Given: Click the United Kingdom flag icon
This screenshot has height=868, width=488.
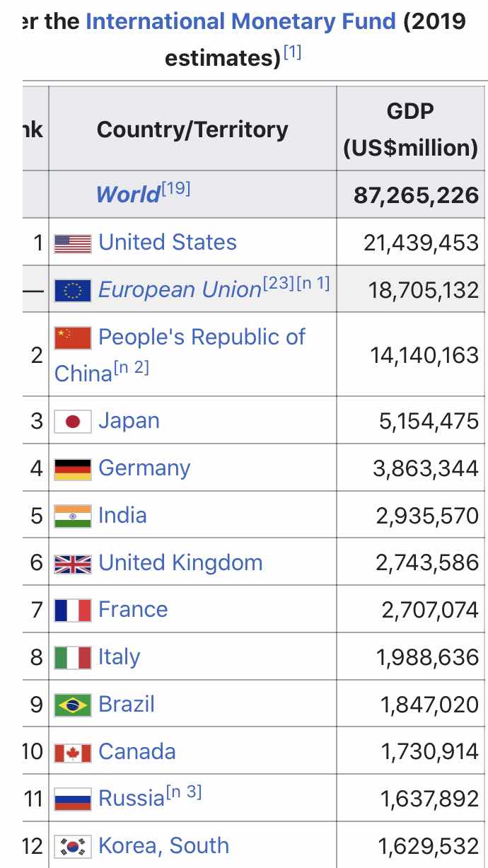Looking at the screenshot, I should (x=73, y=563).
